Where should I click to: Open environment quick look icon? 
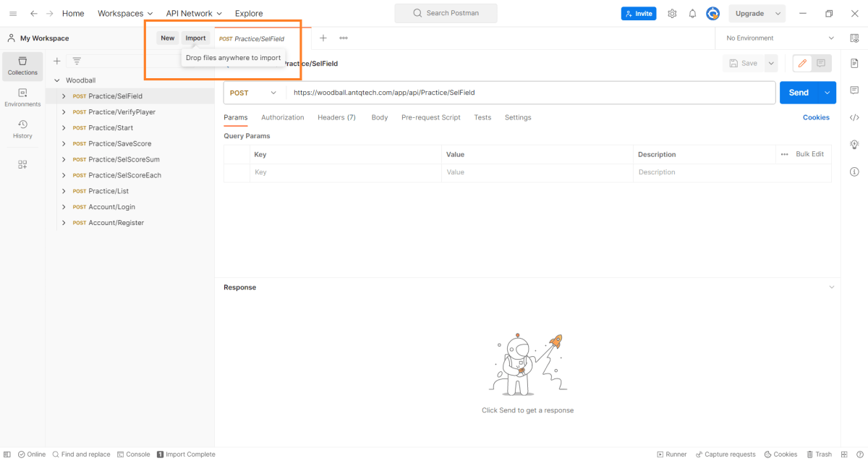pos(854,38)
